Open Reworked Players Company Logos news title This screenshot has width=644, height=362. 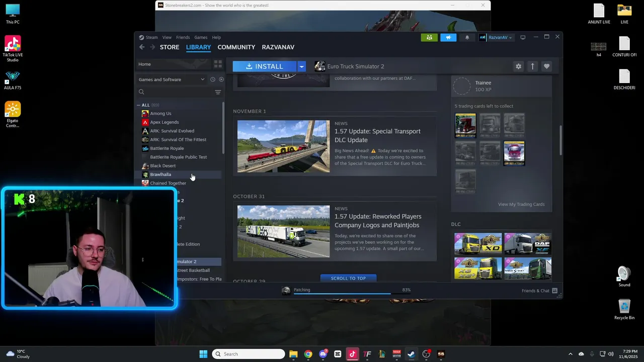[x=378, y=221]
